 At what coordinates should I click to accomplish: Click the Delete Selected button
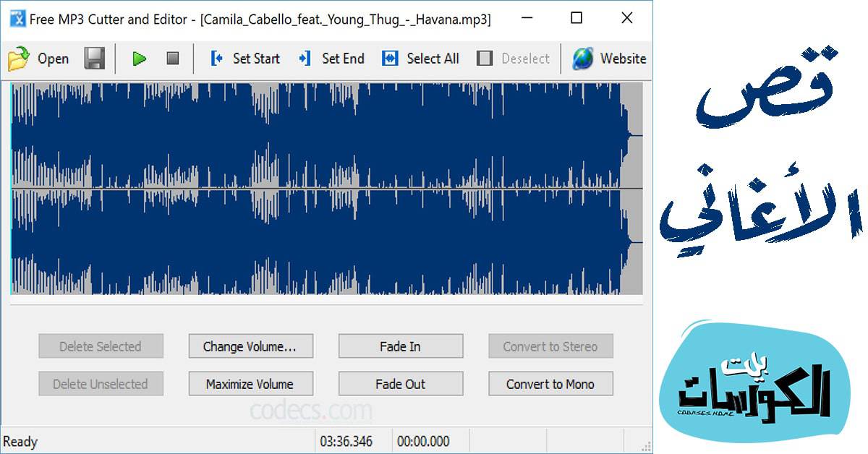pyautogui.click(x=101, y=346)
